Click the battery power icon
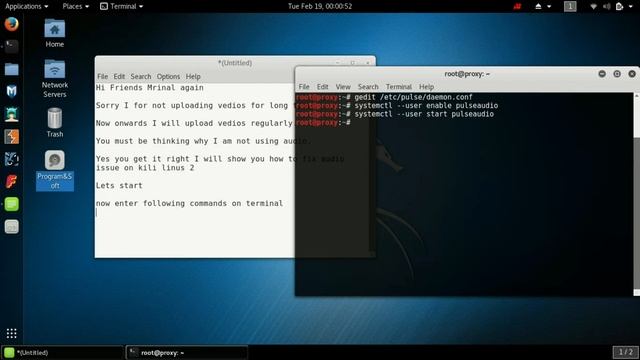Image resolution: width=640 pixels, height=360 pixels. (619, 6)
